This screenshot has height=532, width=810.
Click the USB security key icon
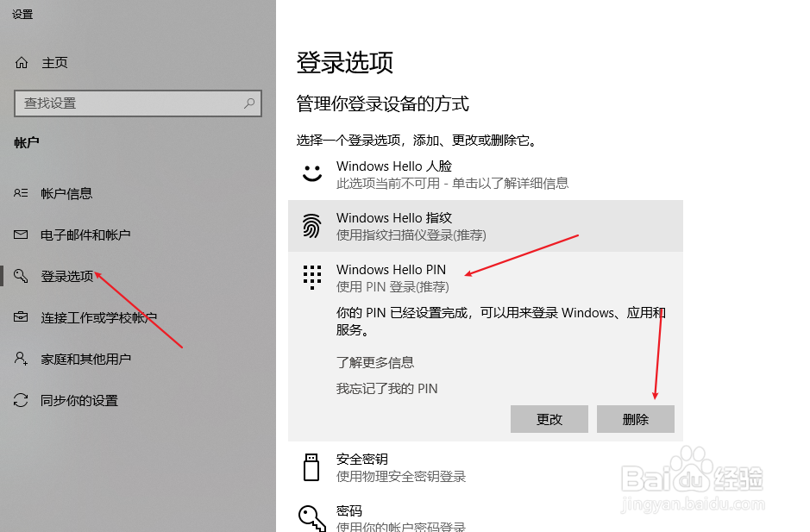[311, 467]
